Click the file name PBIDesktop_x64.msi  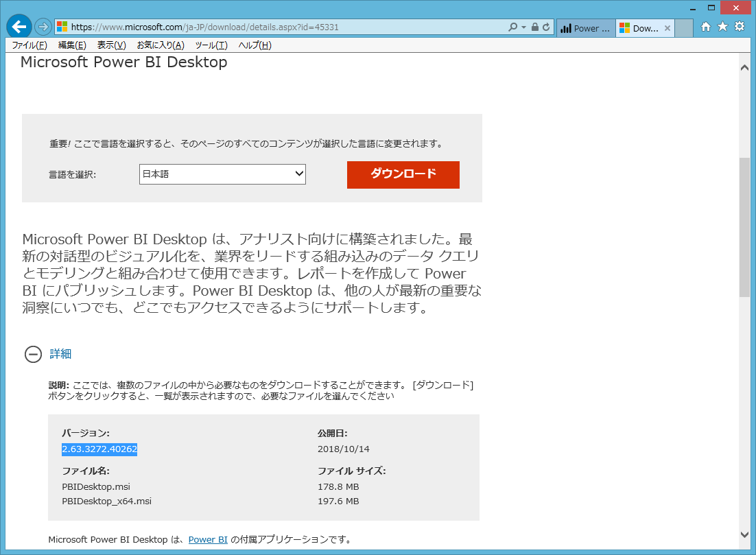[106, 501]
